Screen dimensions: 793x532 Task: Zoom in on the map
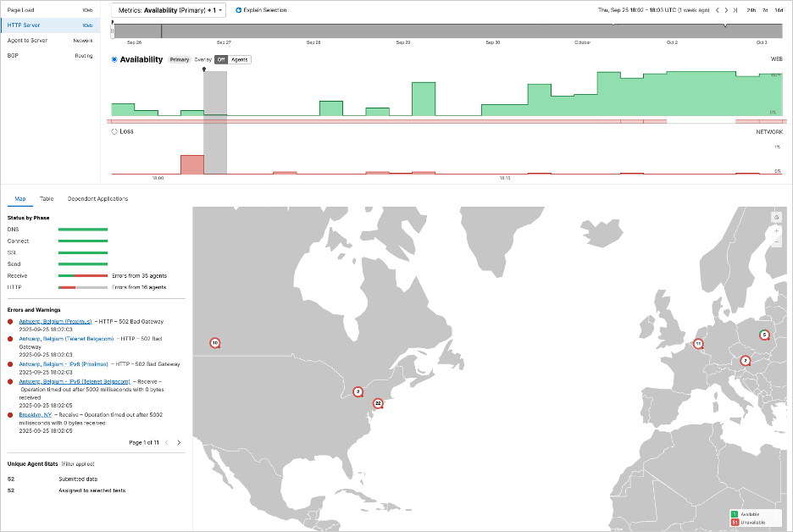(776, 230)
